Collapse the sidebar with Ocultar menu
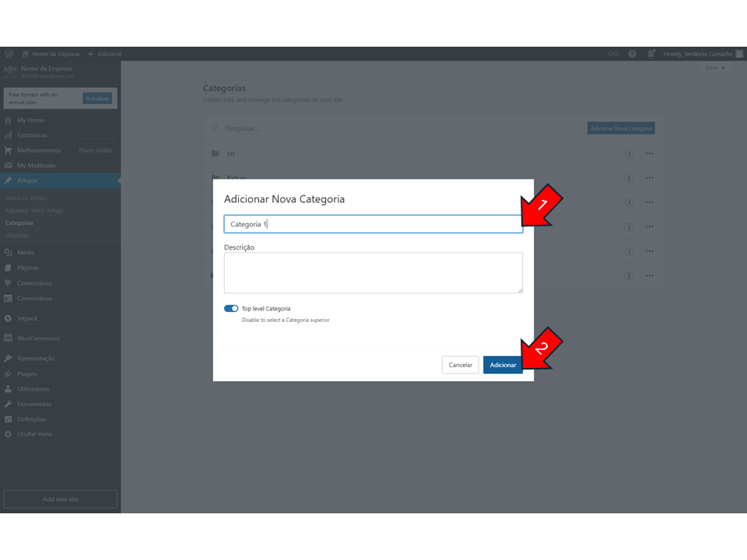This screenshot has height=560, width=747. (x=34, y=434)
